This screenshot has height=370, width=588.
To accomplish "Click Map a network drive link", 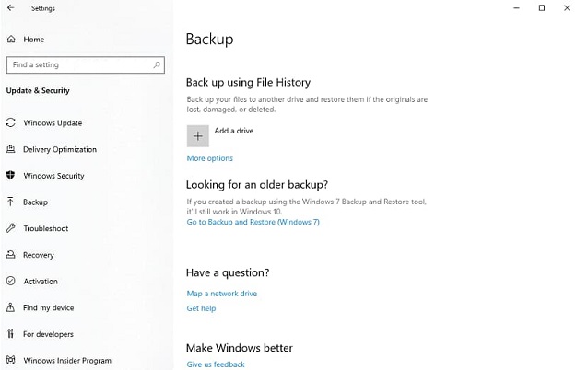I will (221, 294).
